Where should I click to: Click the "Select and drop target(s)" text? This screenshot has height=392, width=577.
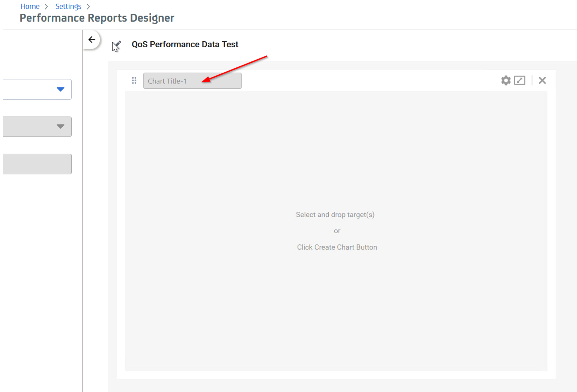(x=335, y=215)
